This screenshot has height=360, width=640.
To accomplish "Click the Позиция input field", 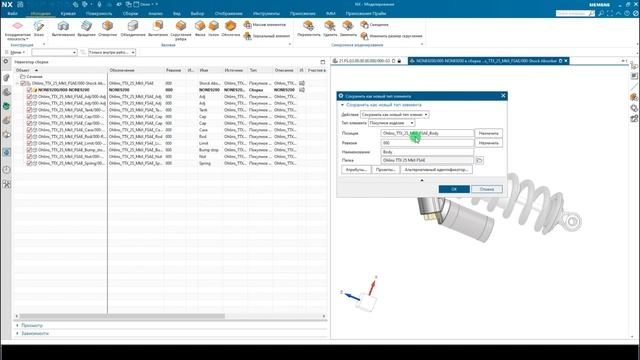I will coord(427,133).
